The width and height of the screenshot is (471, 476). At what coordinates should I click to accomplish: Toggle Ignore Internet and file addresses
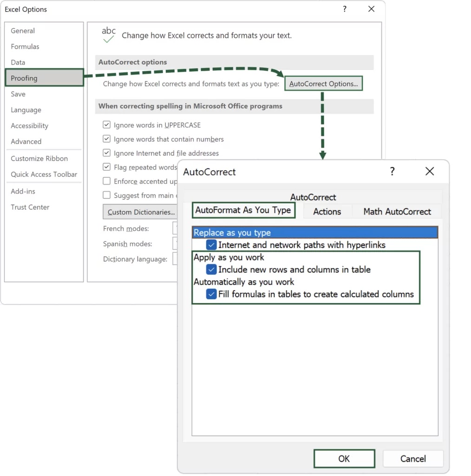tap(107, 153)
